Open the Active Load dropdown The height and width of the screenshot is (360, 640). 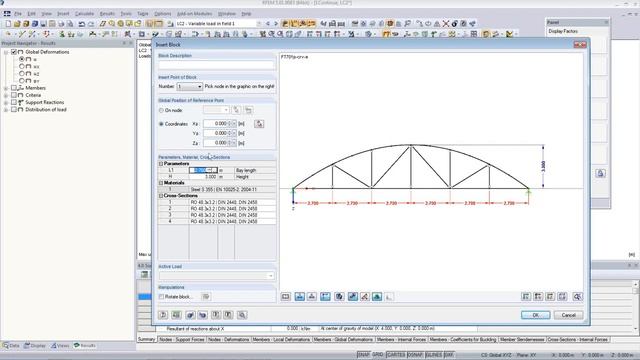tap(216, 276)
